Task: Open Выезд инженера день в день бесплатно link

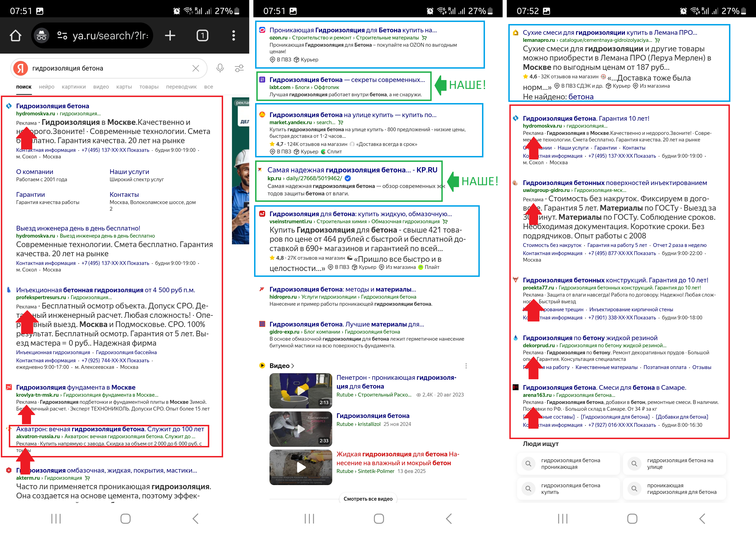Action: [78, 228]
